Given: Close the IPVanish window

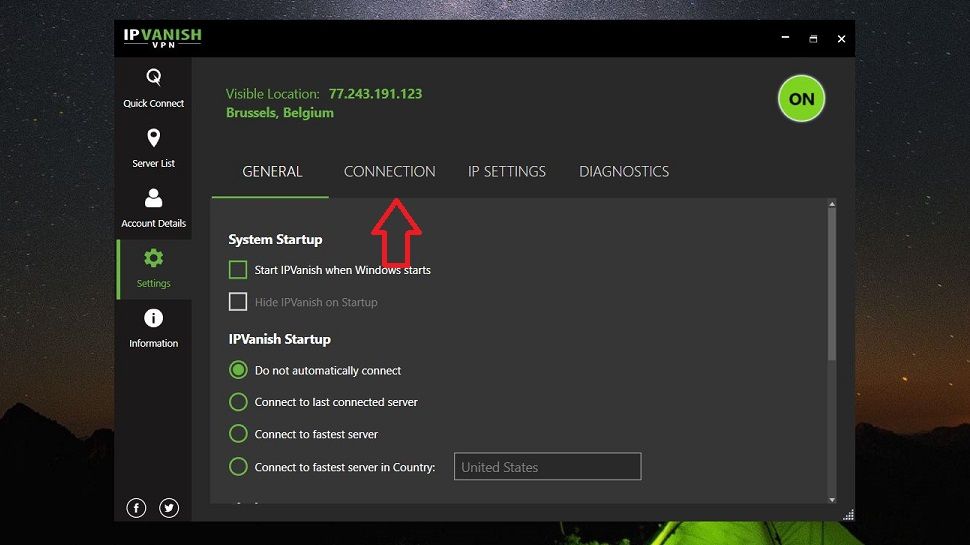Looking at the screenshot, I should [x=841, y=38].
